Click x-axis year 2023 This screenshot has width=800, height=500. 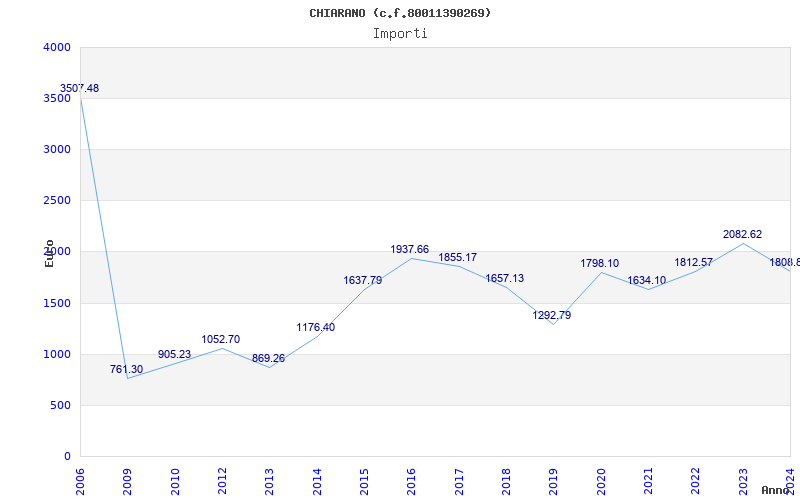pos(743,482)
